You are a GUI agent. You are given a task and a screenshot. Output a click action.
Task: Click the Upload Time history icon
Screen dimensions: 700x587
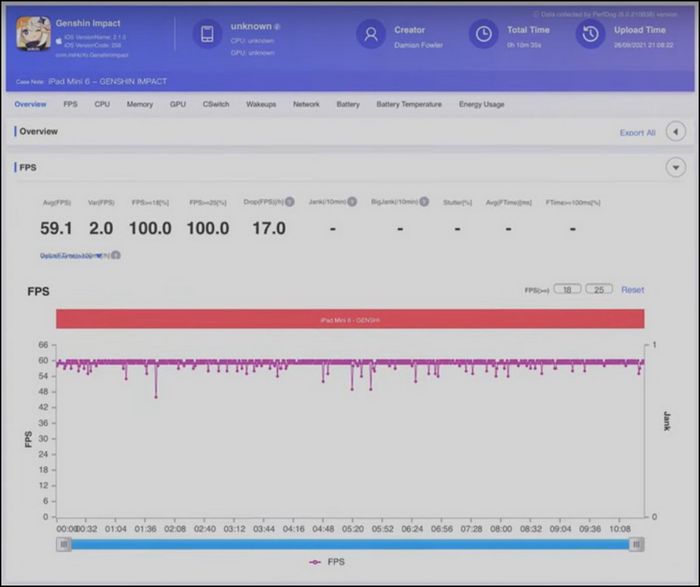pyautogui.click(x=590, y=34)
